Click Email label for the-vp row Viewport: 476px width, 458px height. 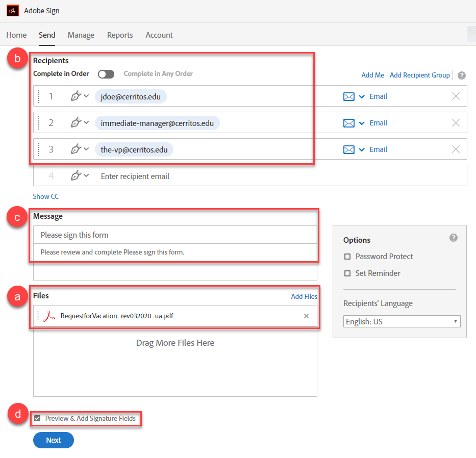378,149
